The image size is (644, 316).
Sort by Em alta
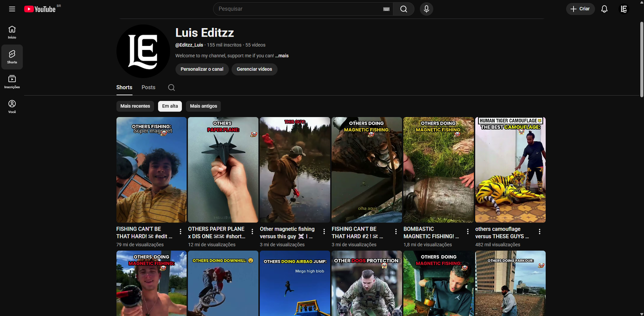coord(170,106)
